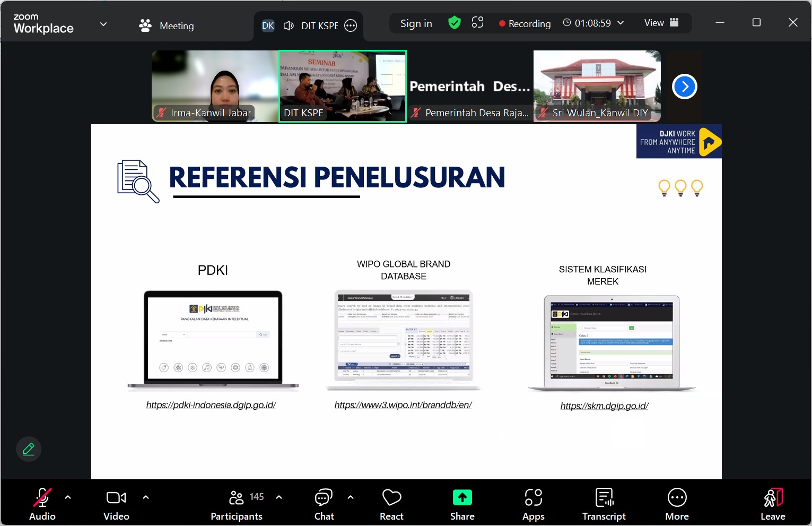Image resolution: width=812 pixels, height=526 pixels.
Task: Open the Chat panel
Action: 324,504
